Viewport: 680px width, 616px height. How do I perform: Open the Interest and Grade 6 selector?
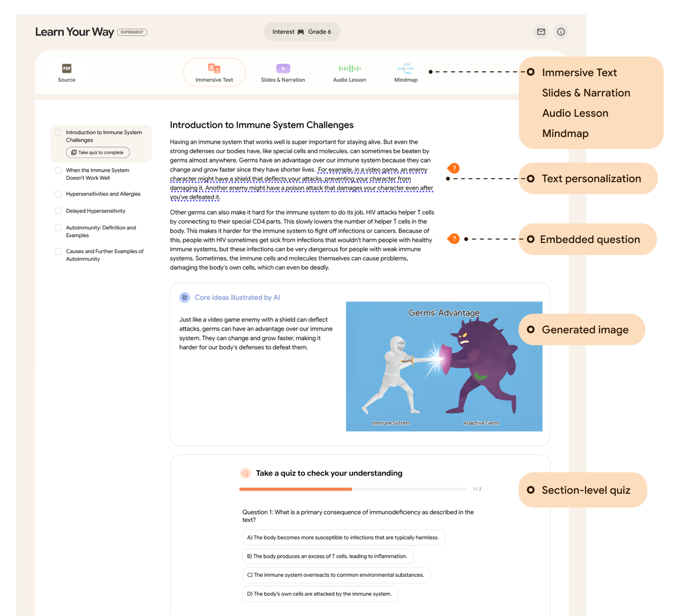click(x=301, y=32)
